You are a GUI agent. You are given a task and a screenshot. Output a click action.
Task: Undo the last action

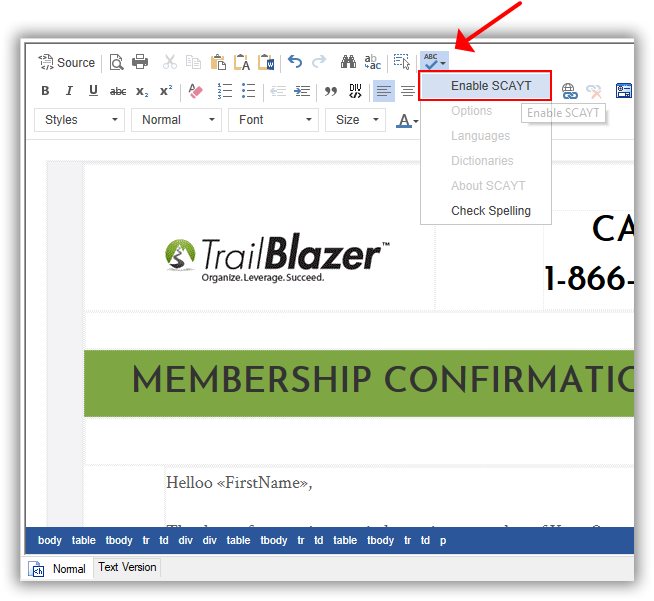coord(295,62)
